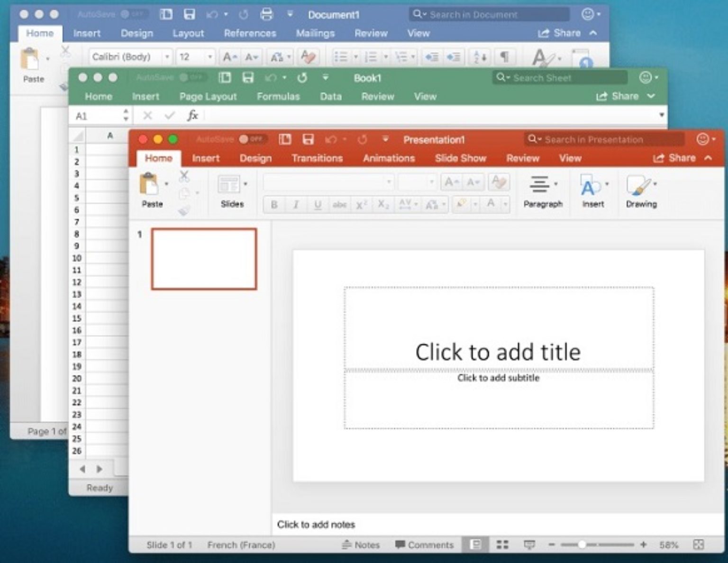The width and height of the screenshot is (728, 563).
Task: Expand Paste options arrow in PowerPoint
Action: (166, 184)
